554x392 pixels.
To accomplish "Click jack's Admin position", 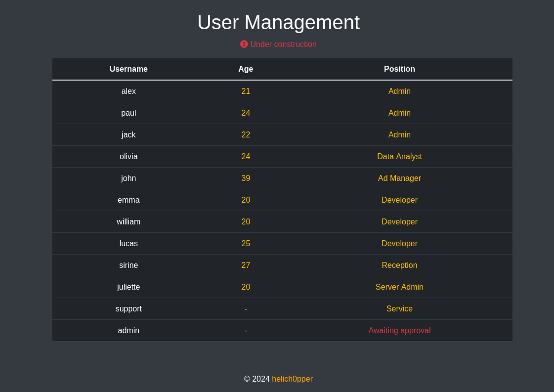I will point(399,135).
